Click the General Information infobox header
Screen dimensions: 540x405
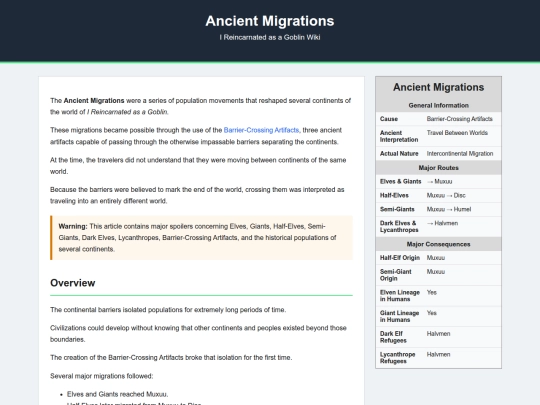pyautogui.click(x=438, y=105)
